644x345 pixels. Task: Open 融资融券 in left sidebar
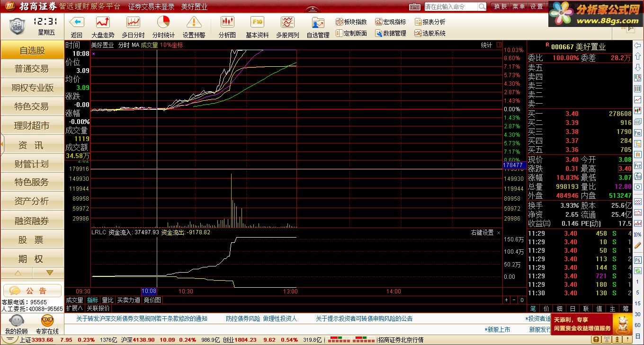pos(32,221)
